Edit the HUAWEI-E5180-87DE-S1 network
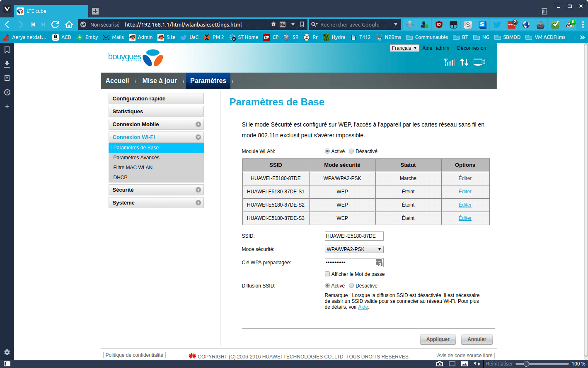The image size is (588, 368). [x=465, y=192]
